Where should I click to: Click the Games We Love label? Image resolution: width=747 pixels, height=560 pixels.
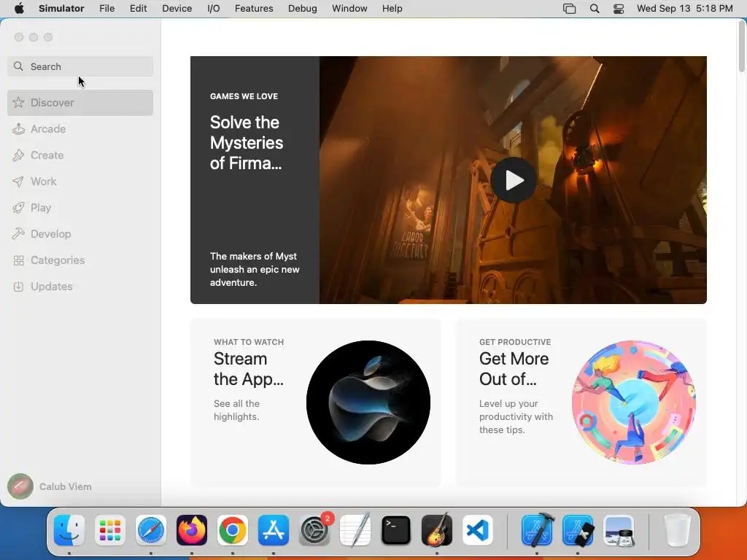pyautogui.click(x=244, y=96)
